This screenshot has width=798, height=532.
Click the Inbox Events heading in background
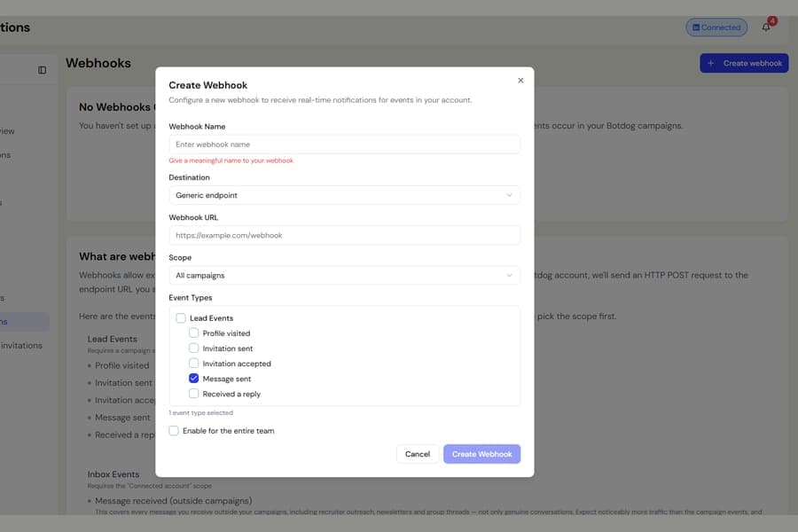point(113,474)
